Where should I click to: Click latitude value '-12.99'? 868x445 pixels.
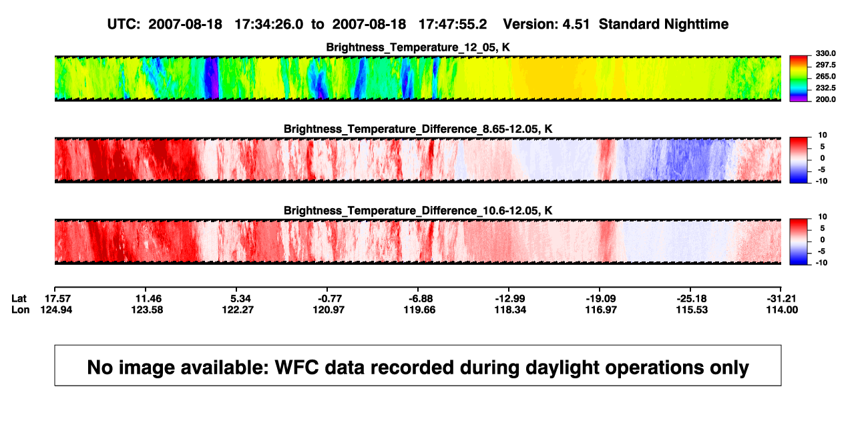(509, 298)
